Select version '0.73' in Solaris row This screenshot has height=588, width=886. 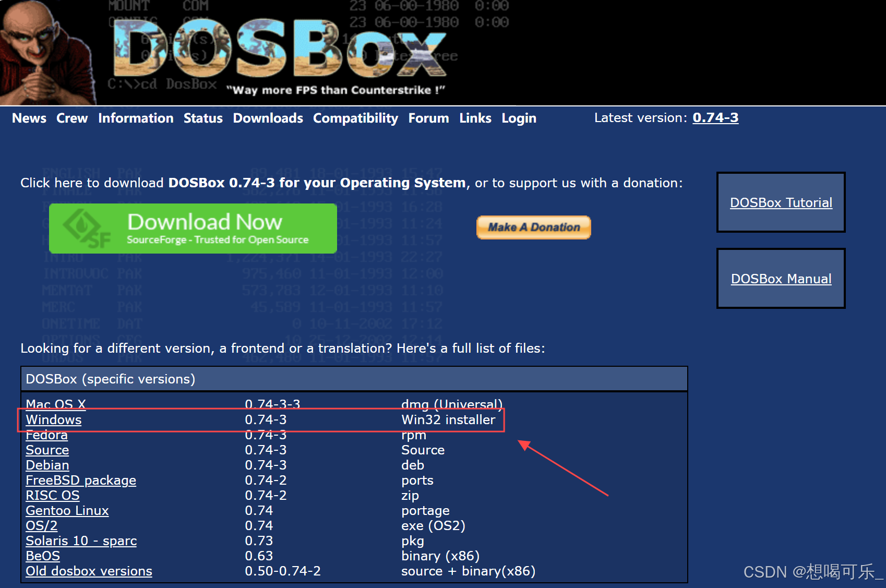coord(259,541)
